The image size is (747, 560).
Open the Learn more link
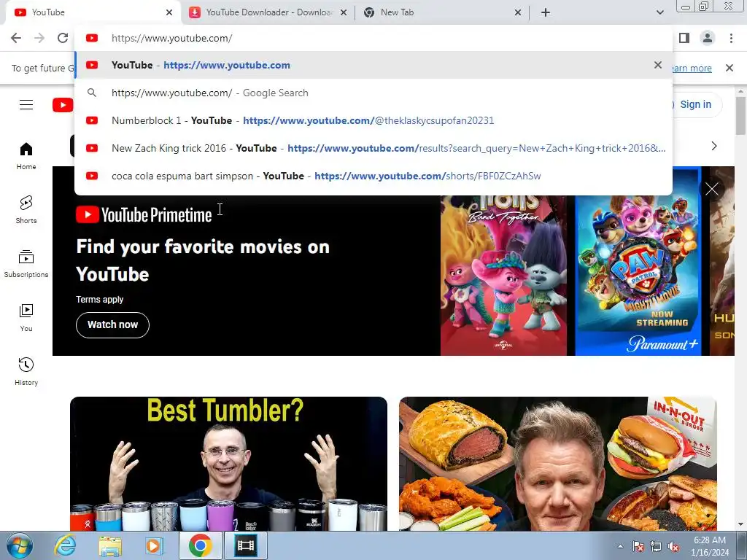tap(691, 68)
